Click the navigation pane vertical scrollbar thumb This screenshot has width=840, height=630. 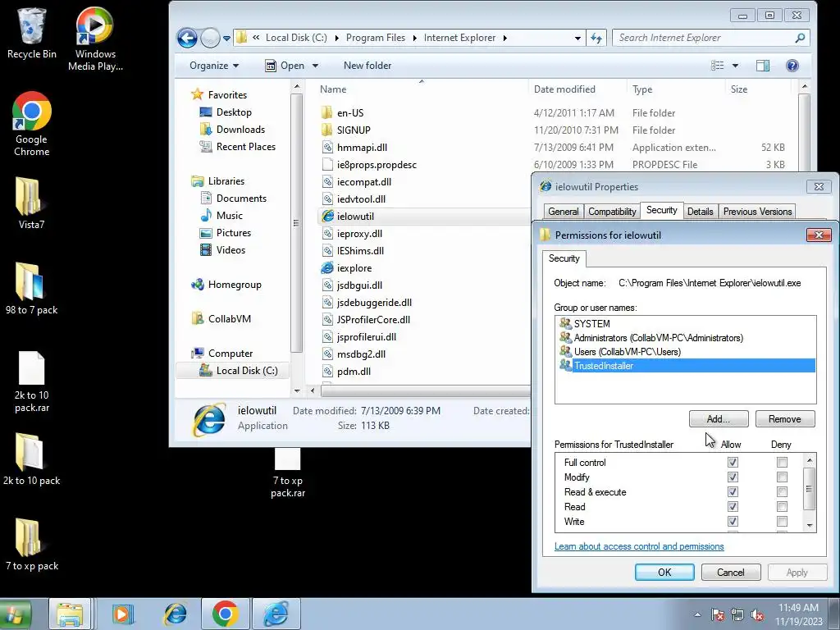[296, 223]
